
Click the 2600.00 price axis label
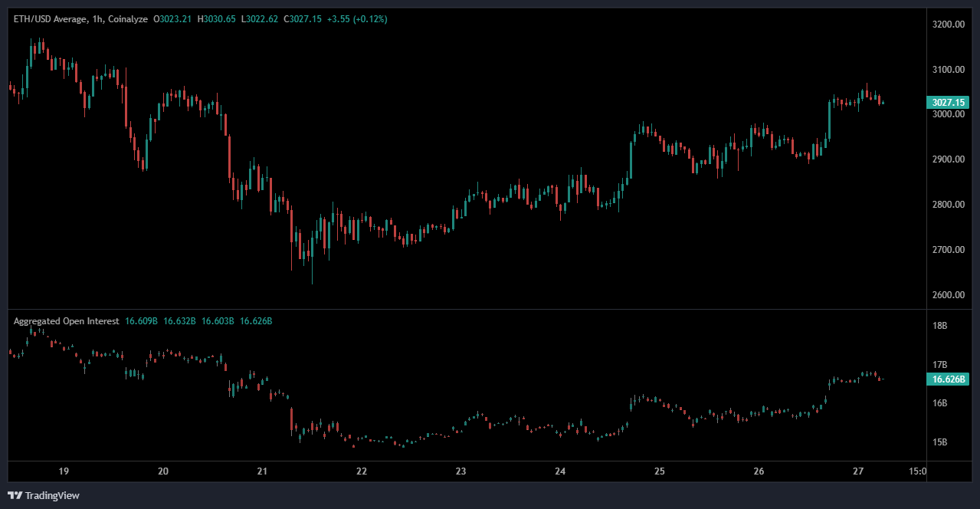(x=948, y=295)
